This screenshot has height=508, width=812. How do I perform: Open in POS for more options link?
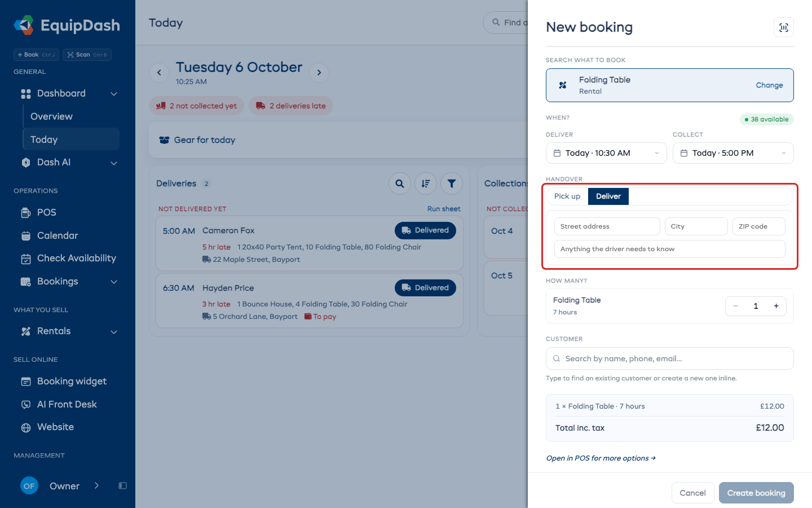coord(601,458)
